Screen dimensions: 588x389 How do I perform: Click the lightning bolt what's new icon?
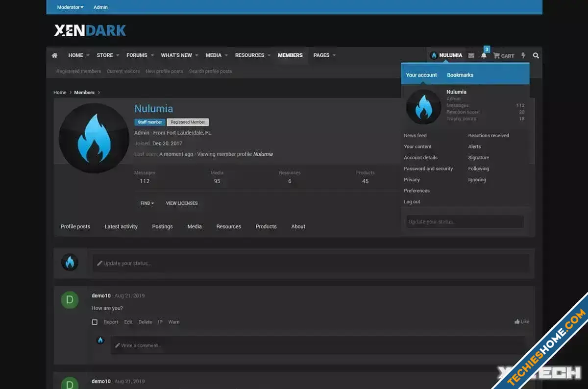point(523,56)
